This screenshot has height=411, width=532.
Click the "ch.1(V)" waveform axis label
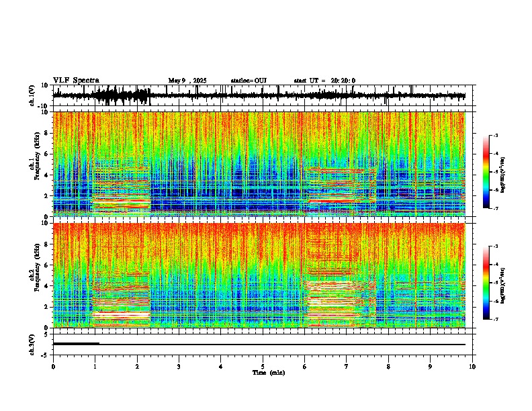pyautogui.click(x=32, y=95)
